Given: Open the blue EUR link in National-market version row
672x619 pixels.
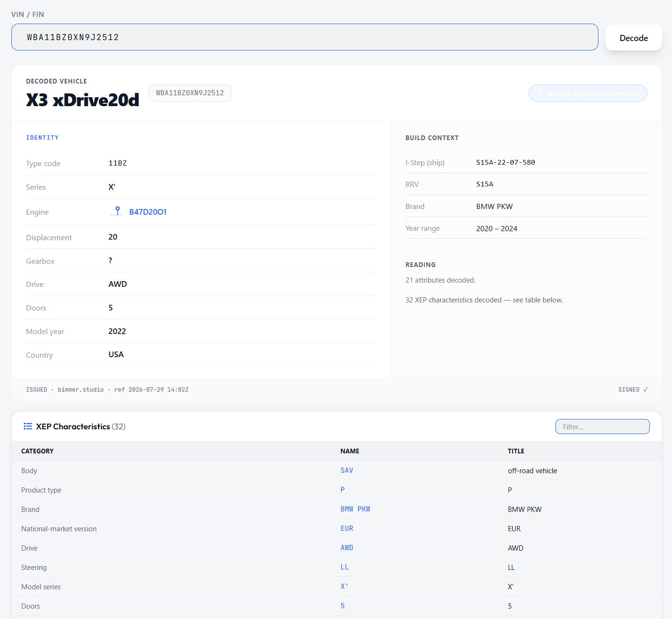Looking at the screenshot, I should [347, 528].
